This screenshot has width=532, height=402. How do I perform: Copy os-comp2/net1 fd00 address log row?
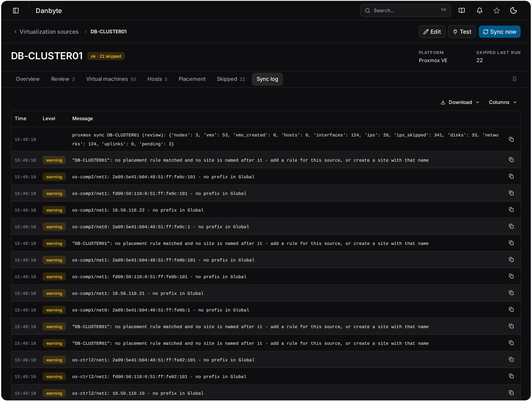(x=511, y=193)
